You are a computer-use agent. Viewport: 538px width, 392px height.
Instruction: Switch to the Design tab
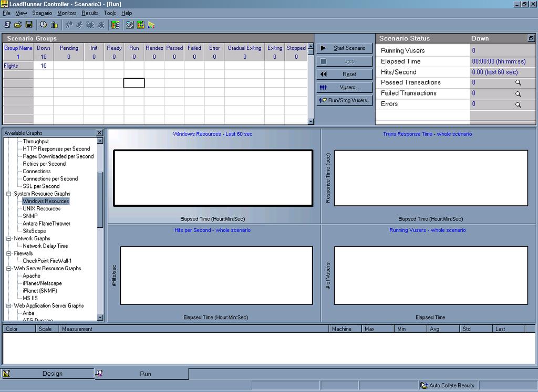(x=47, y=374)
